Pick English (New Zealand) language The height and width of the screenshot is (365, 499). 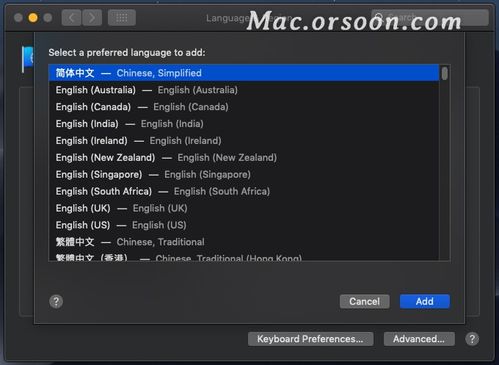pyautogui.click(x=244, y=158)
